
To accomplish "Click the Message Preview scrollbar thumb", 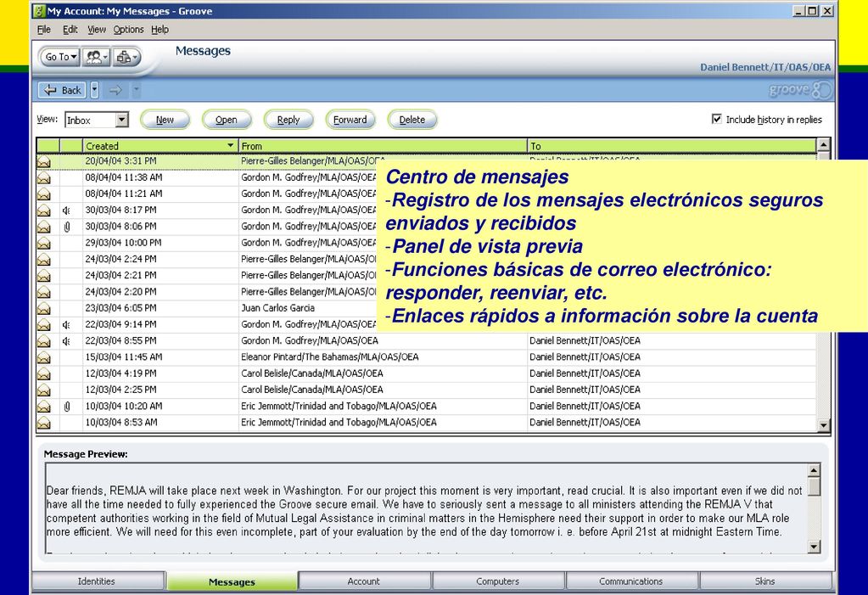I will pos(813,486).
